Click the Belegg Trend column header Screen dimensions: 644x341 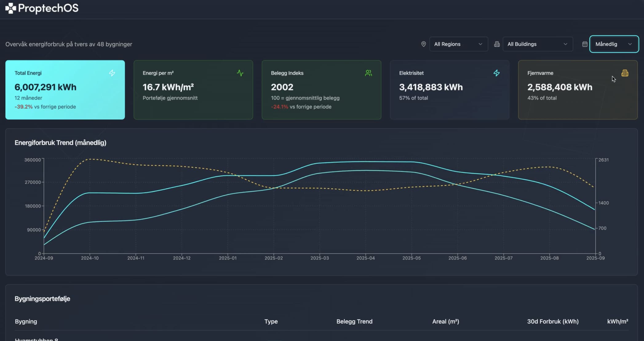(x=354, y=321)
